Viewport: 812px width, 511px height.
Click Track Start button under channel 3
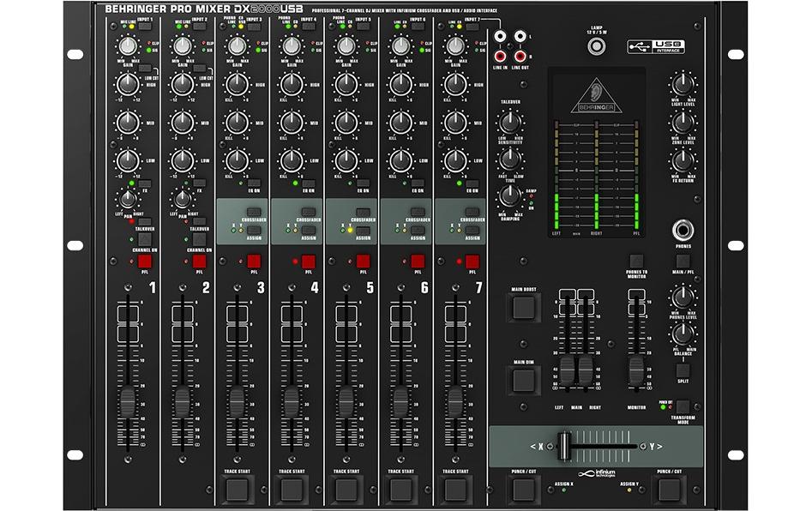[238, 490]
